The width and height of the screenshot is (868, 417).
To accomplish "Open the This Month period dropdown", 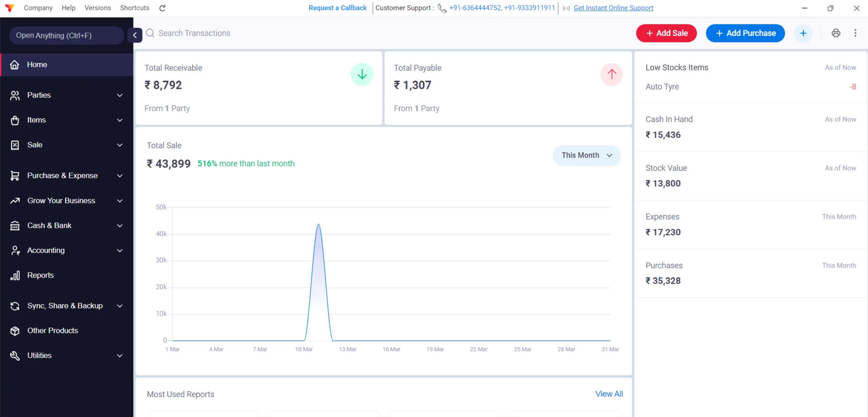I will [x=586, y=155].
